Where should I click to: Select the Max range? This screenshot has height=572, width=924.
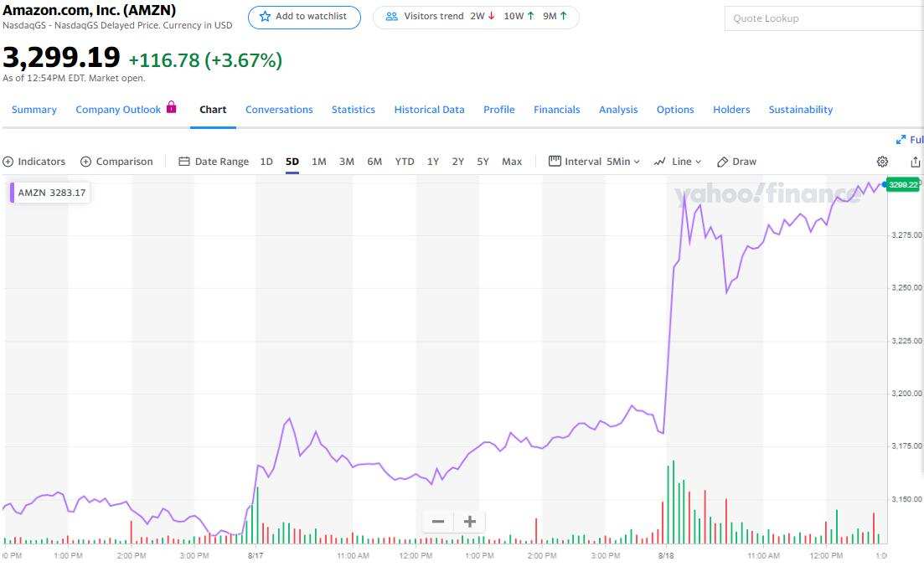tap(512, 162)
